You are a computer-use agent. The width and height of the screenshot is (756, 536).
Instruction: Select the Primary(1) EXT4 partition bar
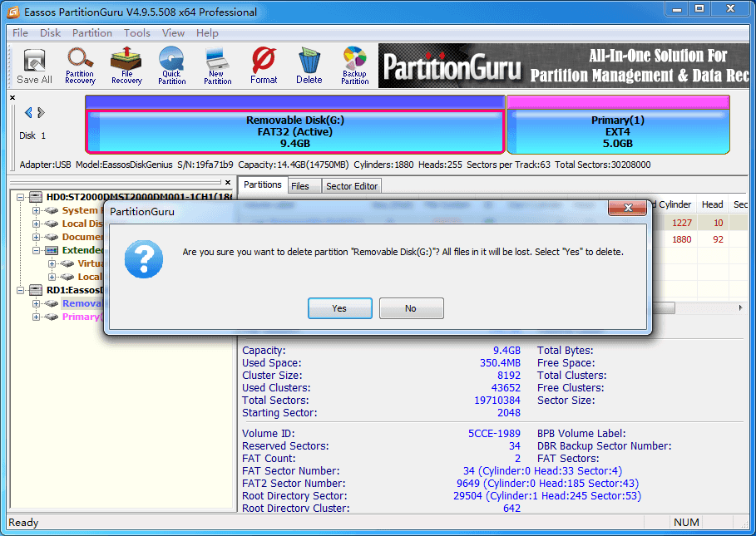tap(618, 131)
